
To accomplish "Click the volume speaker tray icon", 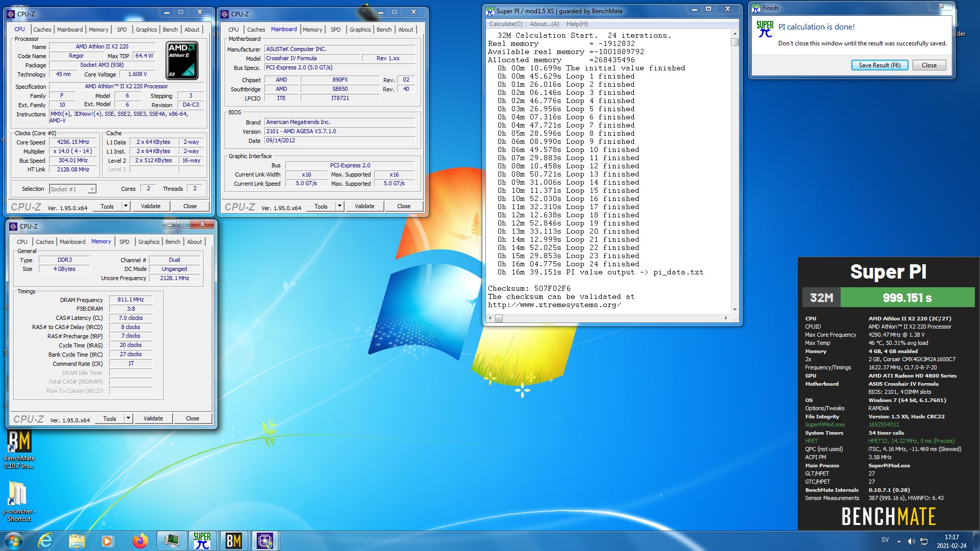I will tap(911, 541).
